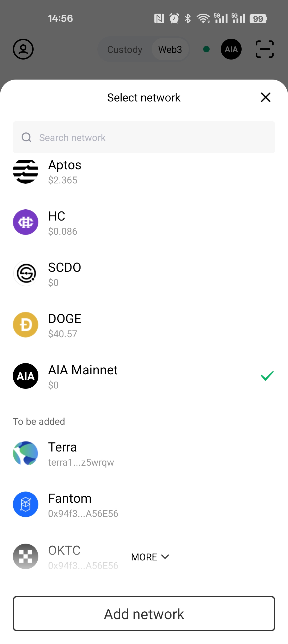Choose the purple HC network icon
The width and height of the screenshot is (288, 644).
coord(26,222)
